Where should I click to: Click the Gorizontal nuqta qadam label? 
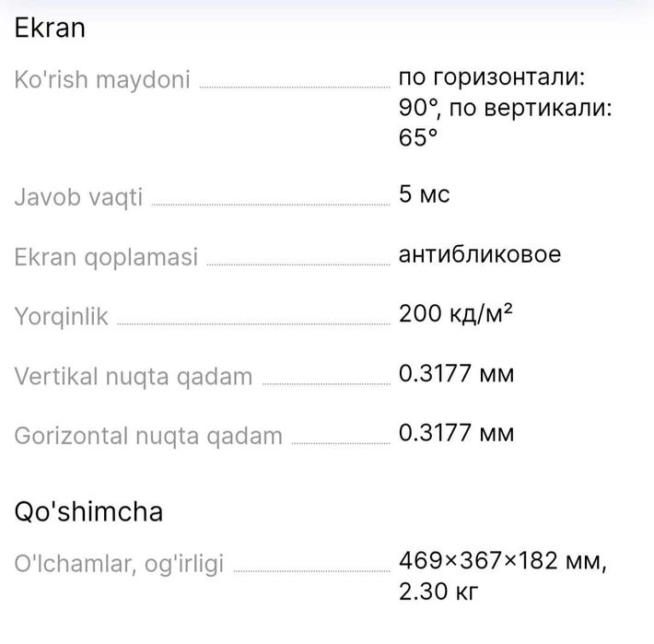148,436
